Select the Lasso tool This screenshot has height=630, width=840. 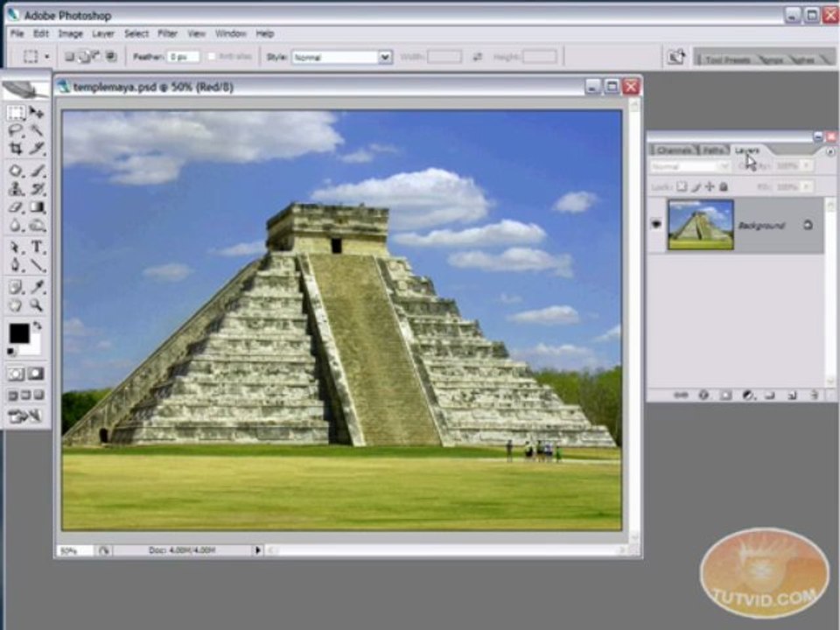16,130
